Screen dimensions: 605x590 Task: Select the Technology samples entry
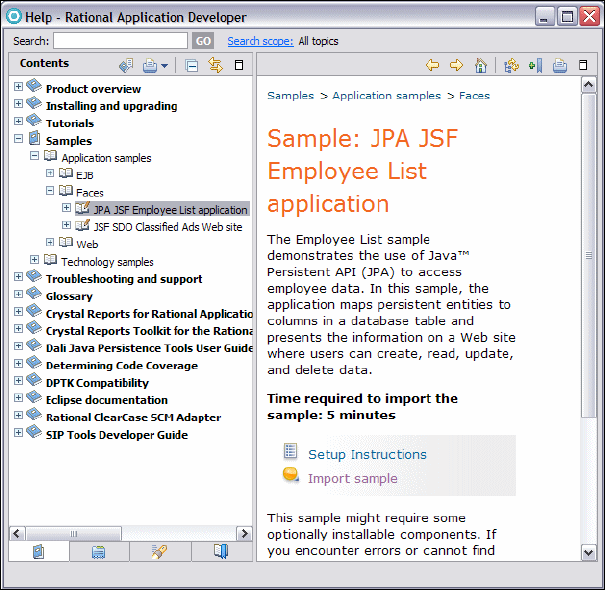(x=107, y=262)
